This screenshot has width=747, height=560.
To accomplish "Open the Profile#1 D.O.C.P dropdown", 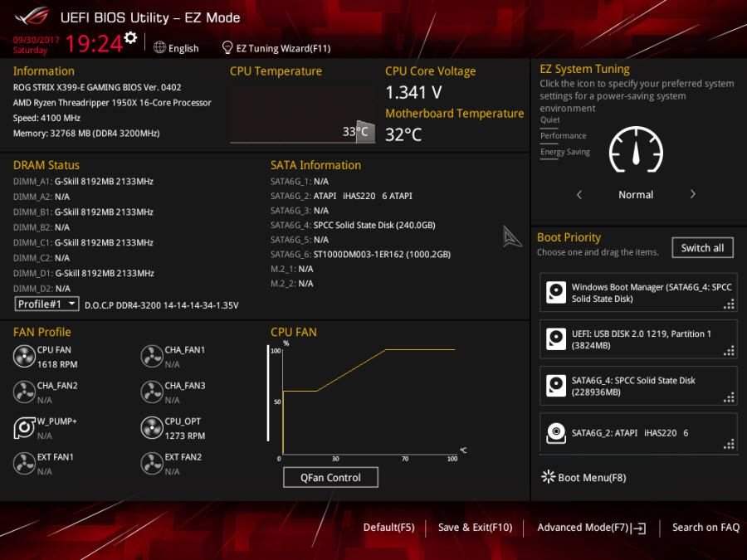I will [x=46, y=304].
